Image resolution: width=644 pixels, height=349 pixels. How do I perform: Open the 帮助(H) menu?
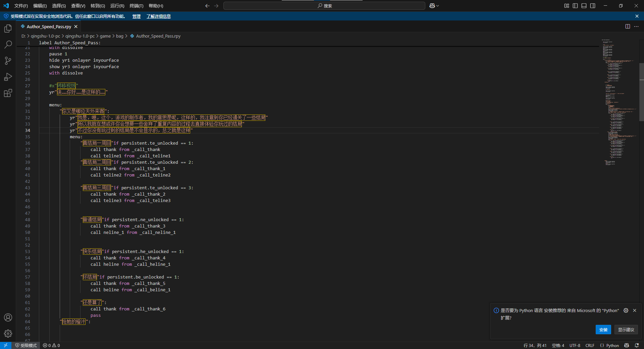(156, 6)
